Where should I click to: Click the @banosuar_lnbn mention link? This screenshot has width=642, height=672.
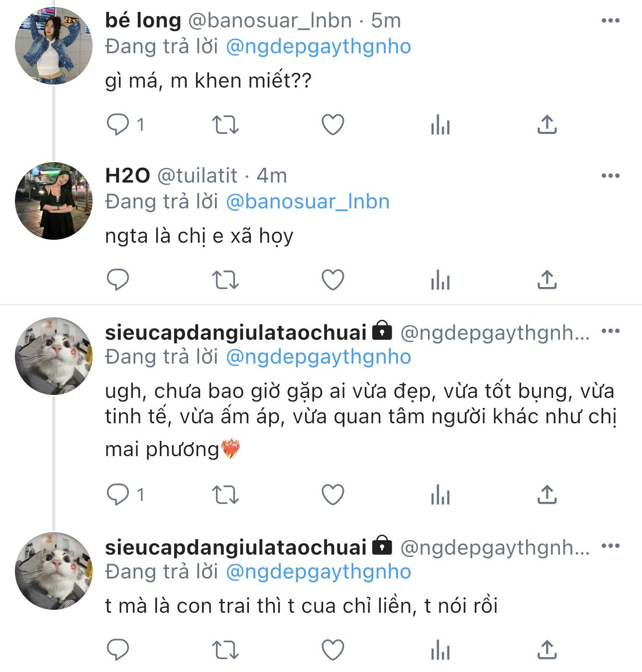pyautogui.click(x=308, y=201)
